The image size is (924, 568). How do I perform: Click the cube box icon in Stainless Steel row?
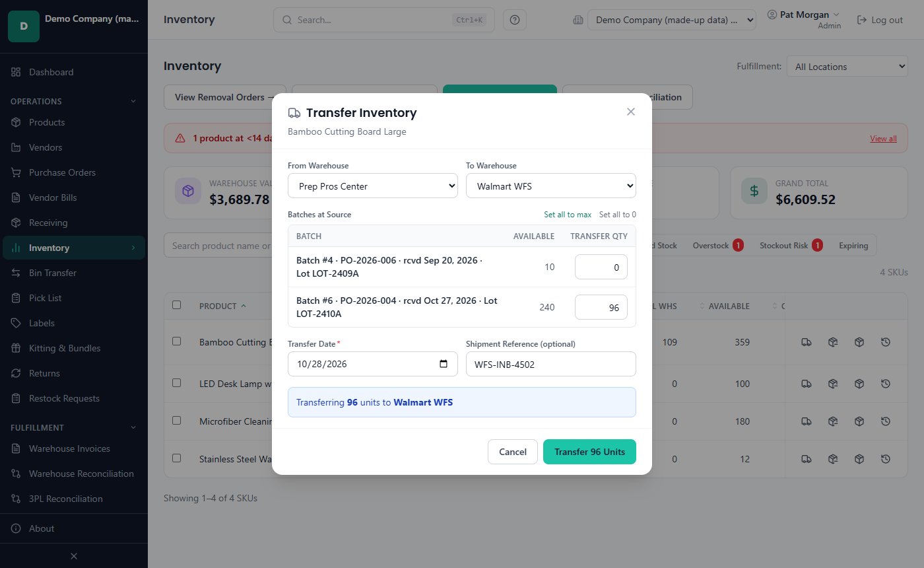click(x=859, y=459)
